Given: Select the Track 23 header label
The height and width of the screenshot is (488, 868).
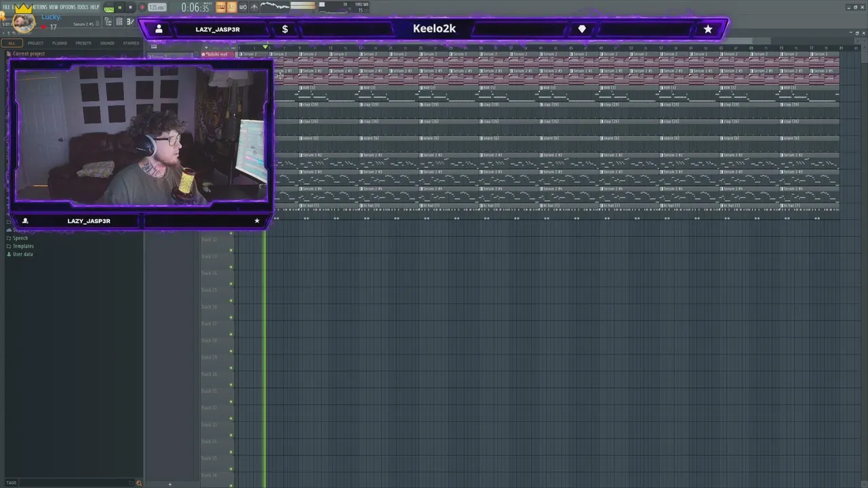Looking at the screenshot, I should tap(210, 425).
